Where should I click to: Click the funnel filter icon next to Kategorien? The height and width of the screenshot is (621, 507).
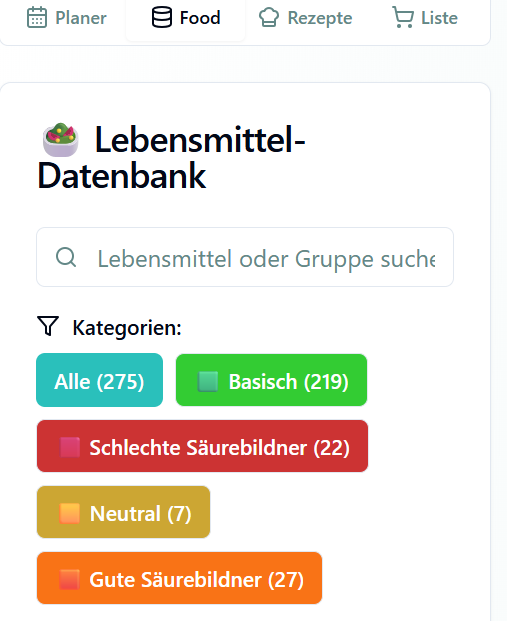tap(48, 326)
